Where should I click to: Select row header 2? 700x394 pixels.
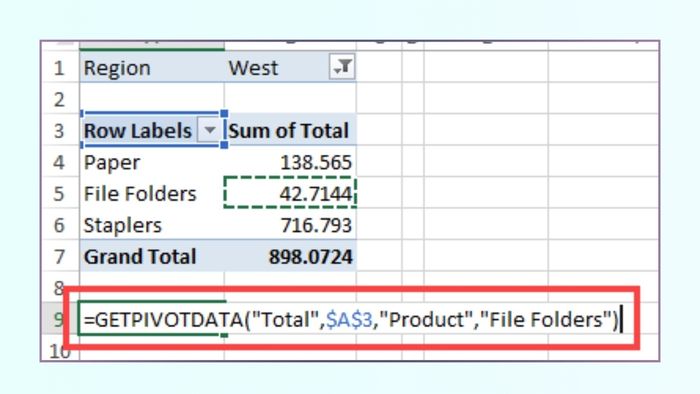pyautogui.click(x=60, y=99)
